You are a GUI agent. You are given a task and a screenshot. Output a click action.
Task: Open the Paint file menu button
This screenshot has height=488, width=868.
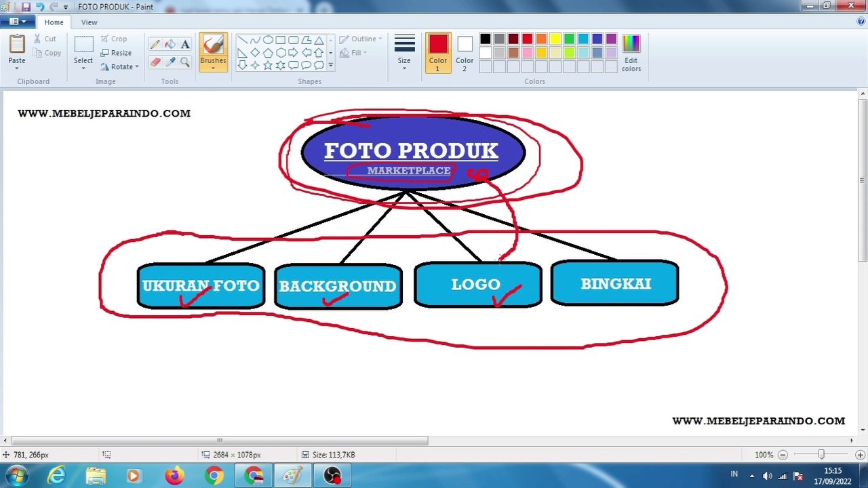point(18,22)
